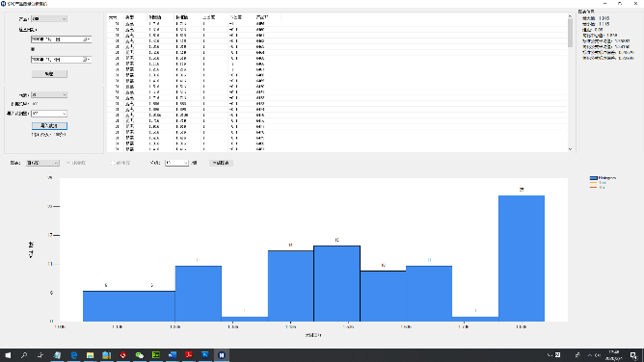Open the calendar picker of the start date field
The height and width of the screenshot is (362, 644).
click(x=86, y=39)
